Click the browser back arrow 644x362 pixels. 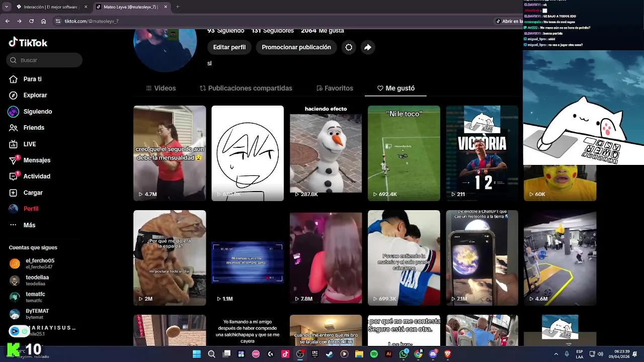click(7, 21)
